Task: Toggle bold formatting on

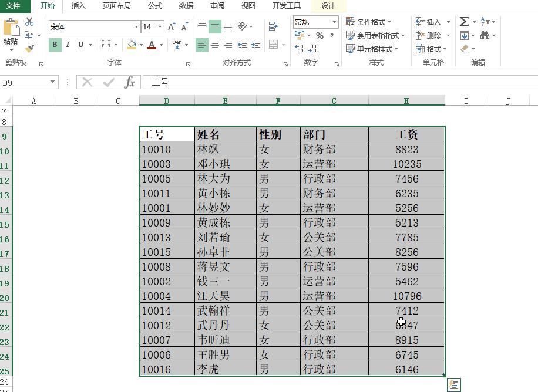Action: pyautogui.click(x=55, y=45)
